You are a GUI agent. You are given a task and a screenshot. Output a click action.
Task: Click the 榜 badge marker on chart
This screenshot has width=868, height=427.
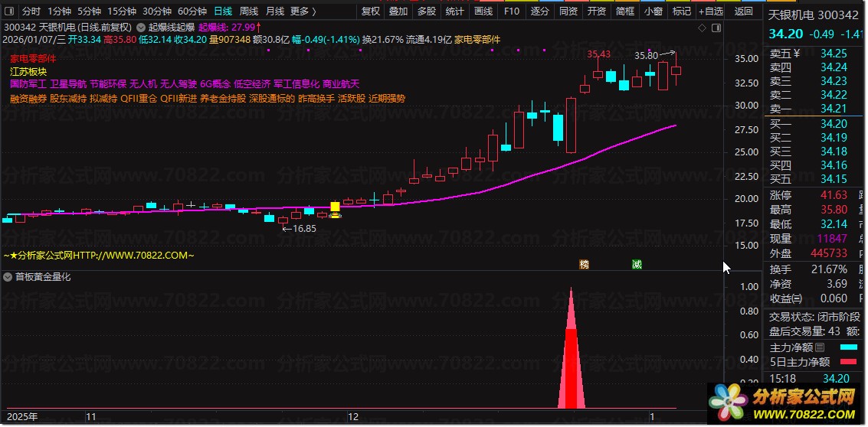point(584,264)
